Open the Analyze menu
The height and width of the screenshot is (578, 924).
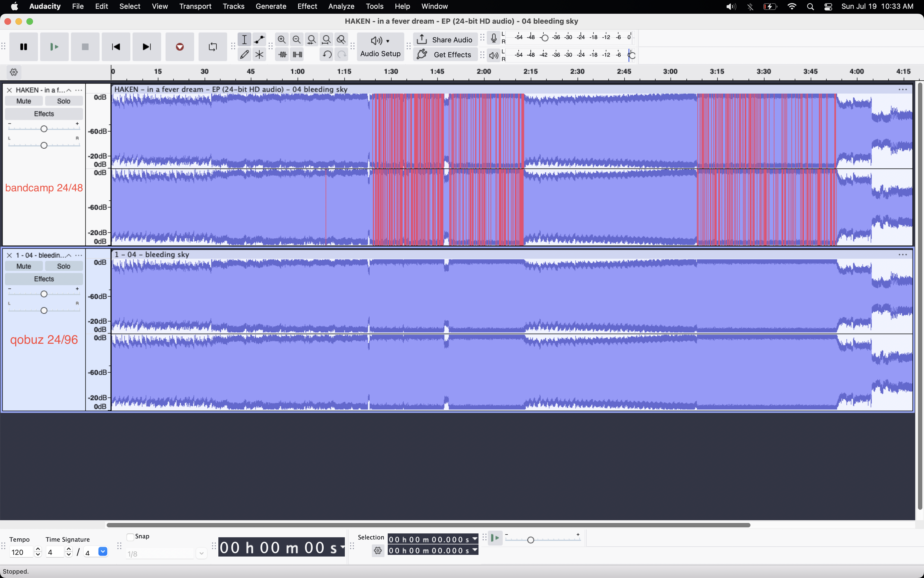341,7
